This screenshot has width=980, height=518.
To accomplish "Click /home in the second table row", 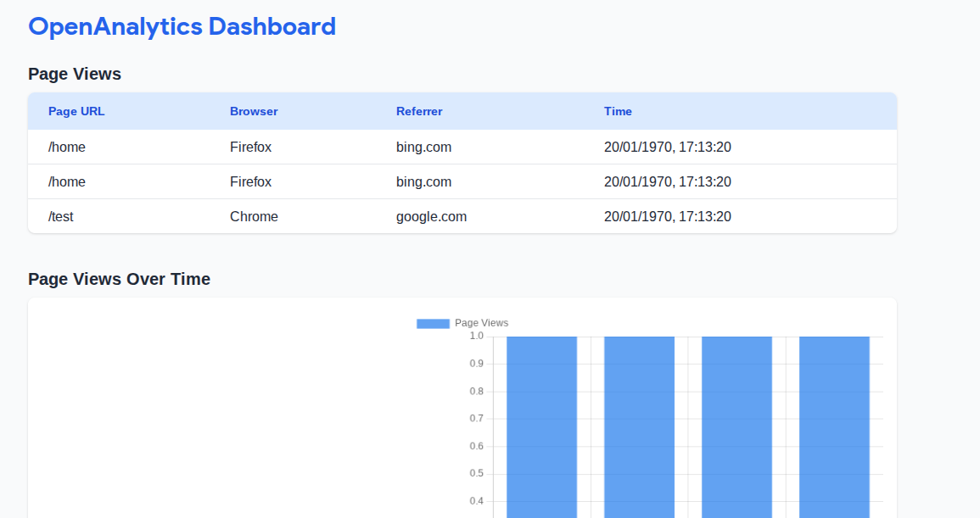I will (x=67, y=181).
